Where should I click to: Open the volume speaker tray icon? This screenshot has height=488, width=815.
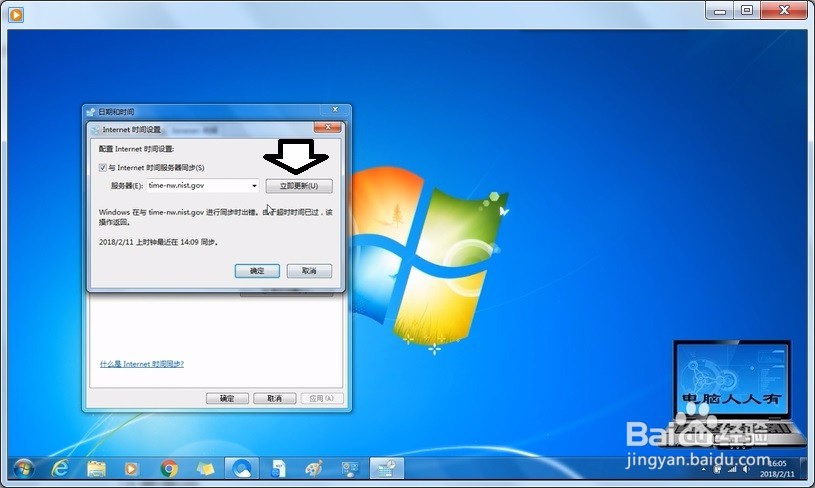(x=746, y=469)
